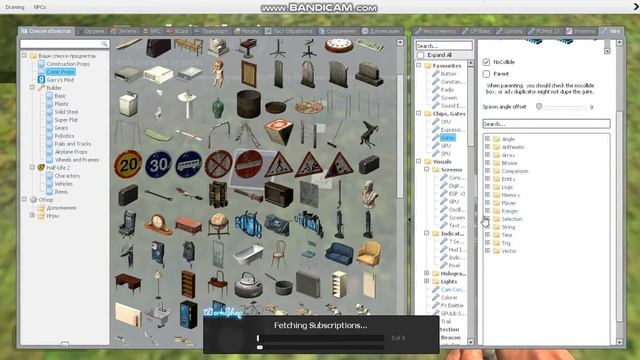
Task: Select the Colorer tool
Action: coord(449,298)
